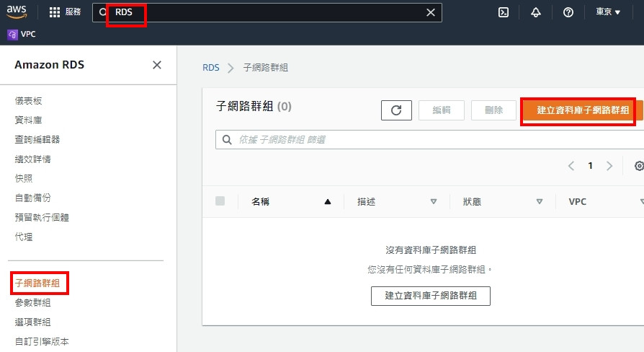The height and width of the screenshot is (352, 644).
Task: Open 代理 in the sidebar
Action: click(x=24, y=237)
